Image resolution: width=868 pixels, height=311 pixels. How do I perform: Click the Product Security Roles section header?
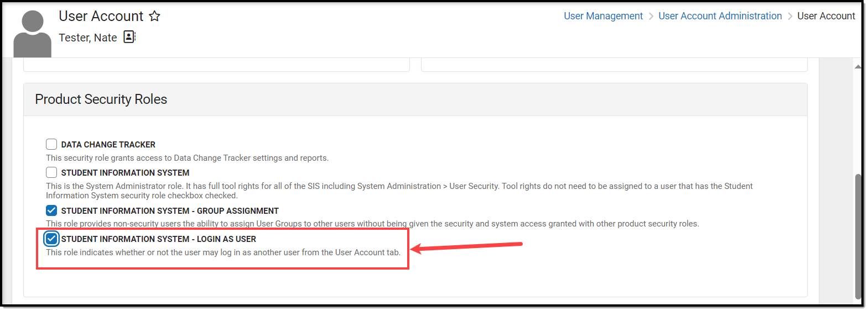pyautogui.click(x=101, y=99)
